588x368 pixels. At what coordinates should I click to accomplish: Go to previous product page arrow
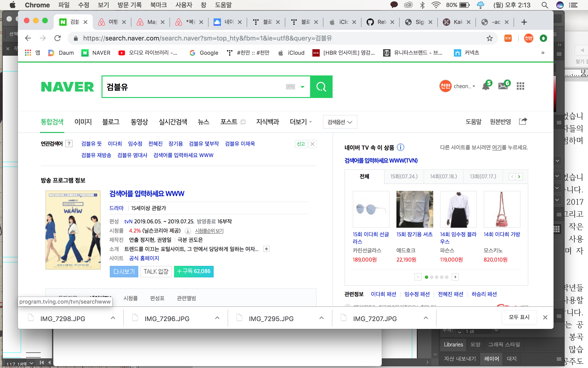pos(418,277)
